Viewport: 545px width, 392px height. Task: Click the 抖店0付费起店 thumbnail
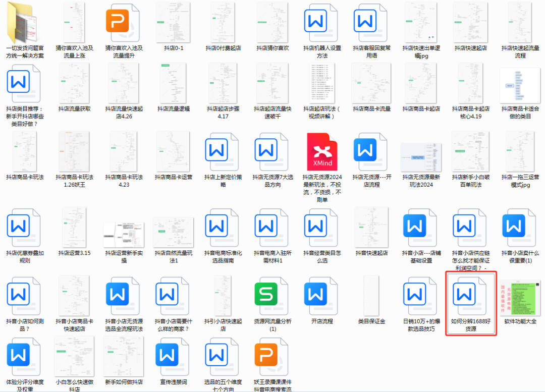click(x=223, y=22)
